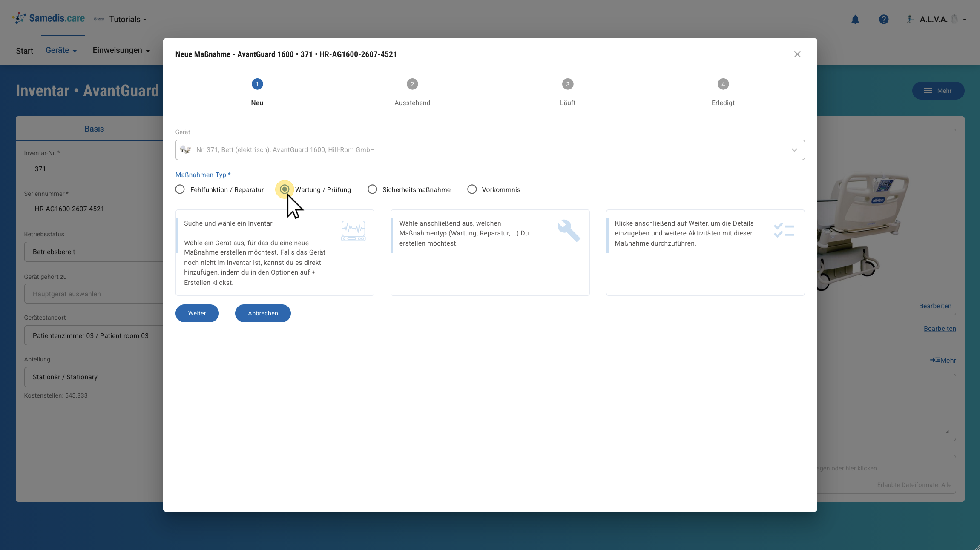Image resolution: width=980 pixels, height=550 pixels.
Task: Select Wartung / Prüfung radio button
Action: point(285,189)
